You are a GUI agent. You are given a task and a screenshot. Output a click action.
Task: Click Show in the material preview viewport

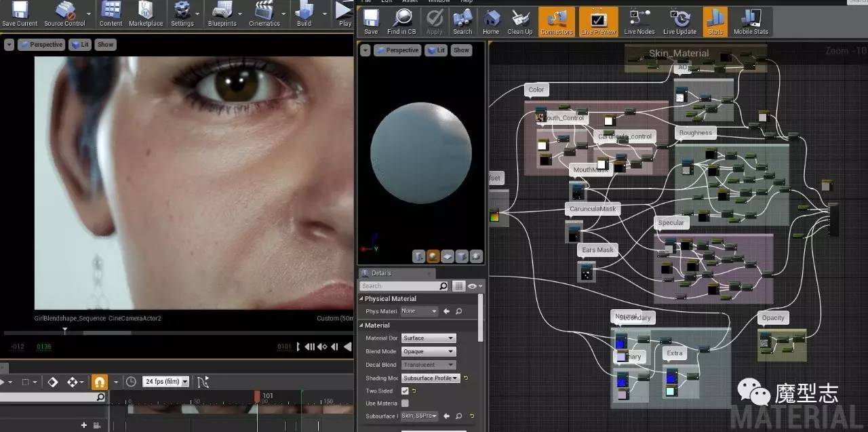point(461,50)
